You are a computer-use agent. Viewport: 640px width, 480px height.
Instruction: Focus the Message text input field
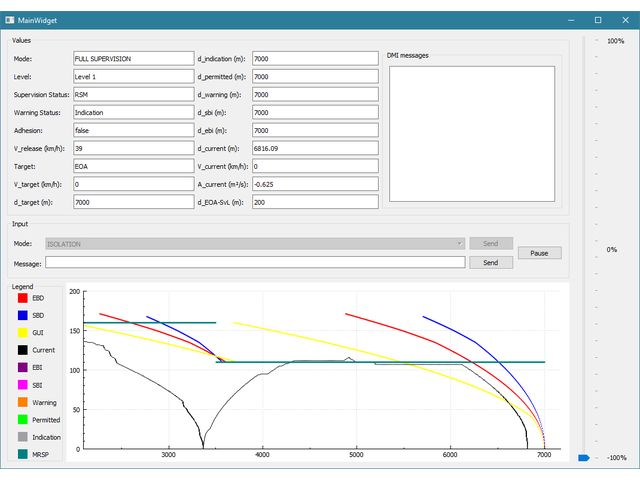[x=255, y=262]
